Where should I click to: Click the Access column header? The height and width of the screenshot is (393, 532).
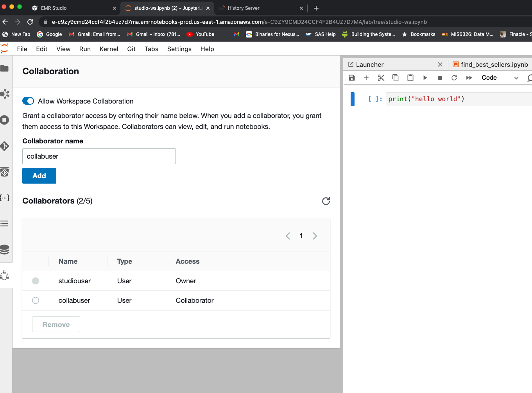[x=188, y=261]
